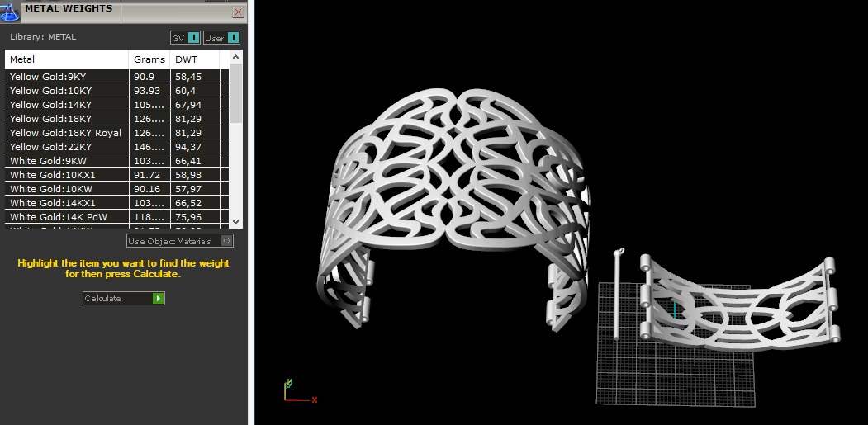Toggle the GV library switch
This screenshot has width=868, height=425.
pos(186,38)
